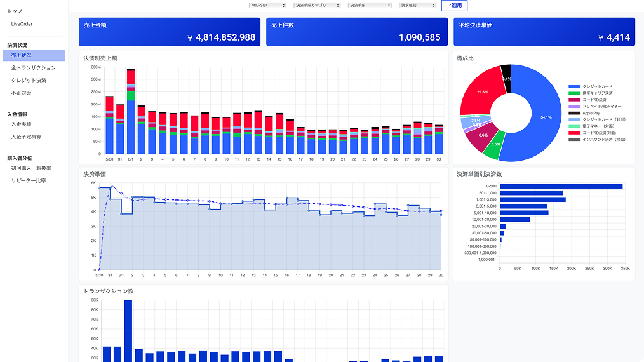Open the MID-SID dropdown filter
Screen dimensions: 644x362
[267, 5]
